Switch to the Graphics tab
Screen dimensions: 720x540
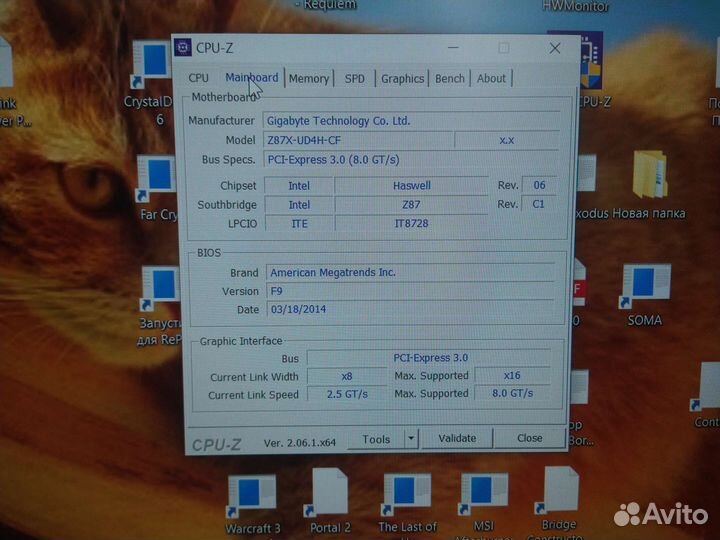click(x=402, y=79)
